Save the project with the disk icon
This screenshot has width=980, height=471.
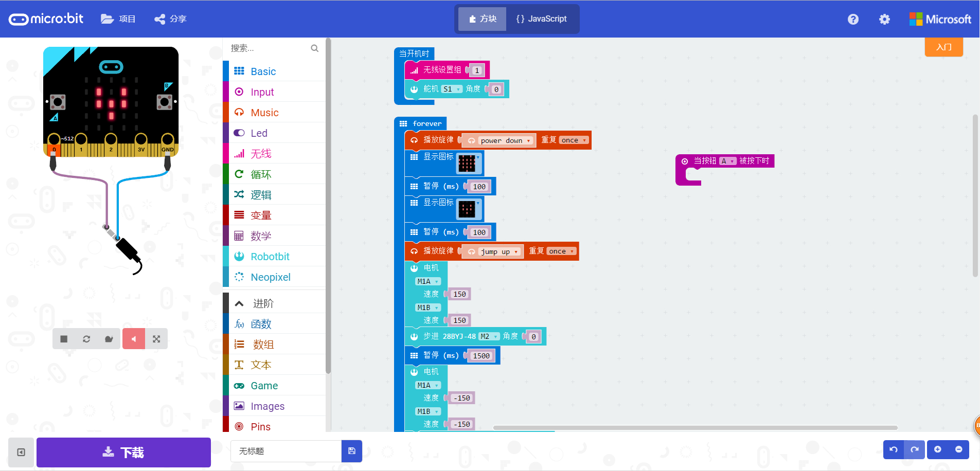tap(352, 451)
